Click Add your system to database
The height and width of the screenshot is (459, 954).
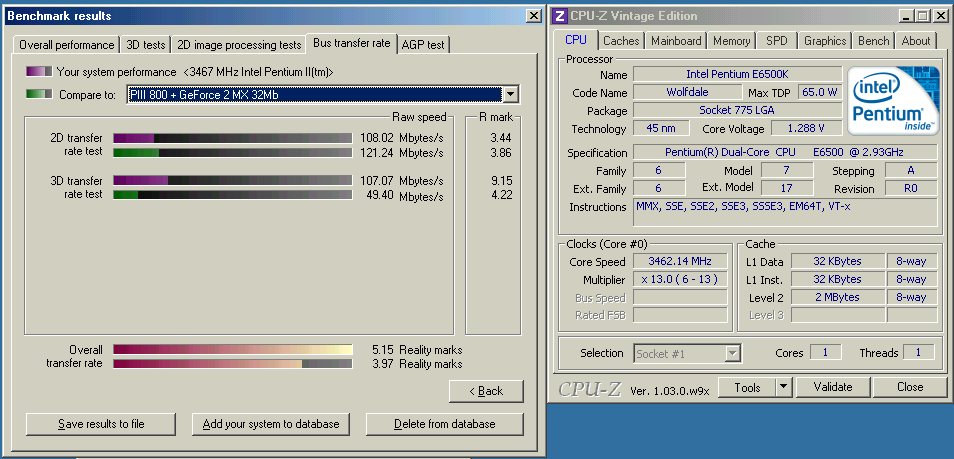(271, 424)
